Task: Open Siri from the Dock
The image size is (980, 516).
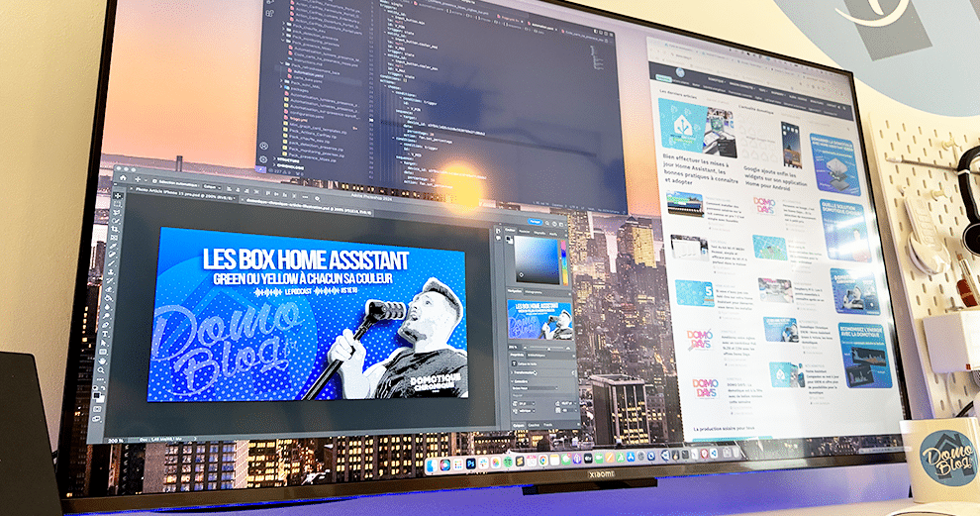Action: (445, 464)
